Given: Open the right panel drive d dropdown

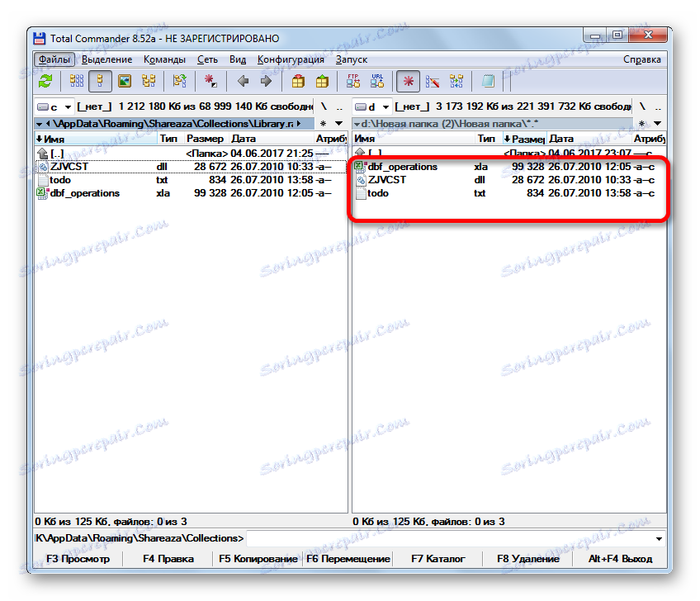Looking at the screenshot, I should 371,106.
